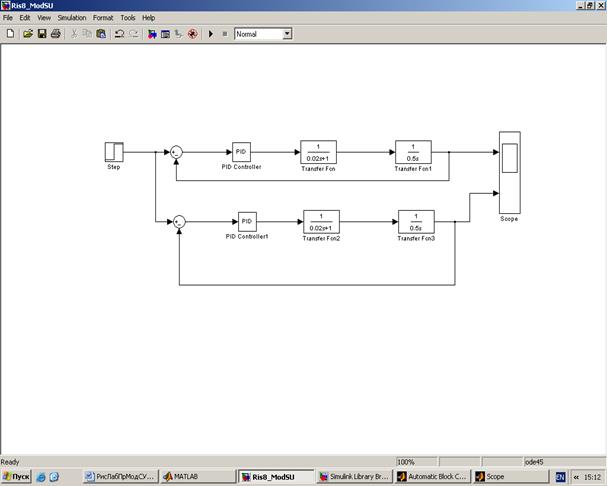Open the Tools menu
Viewport: 607px width, 486px height.
tap(128, 18)
